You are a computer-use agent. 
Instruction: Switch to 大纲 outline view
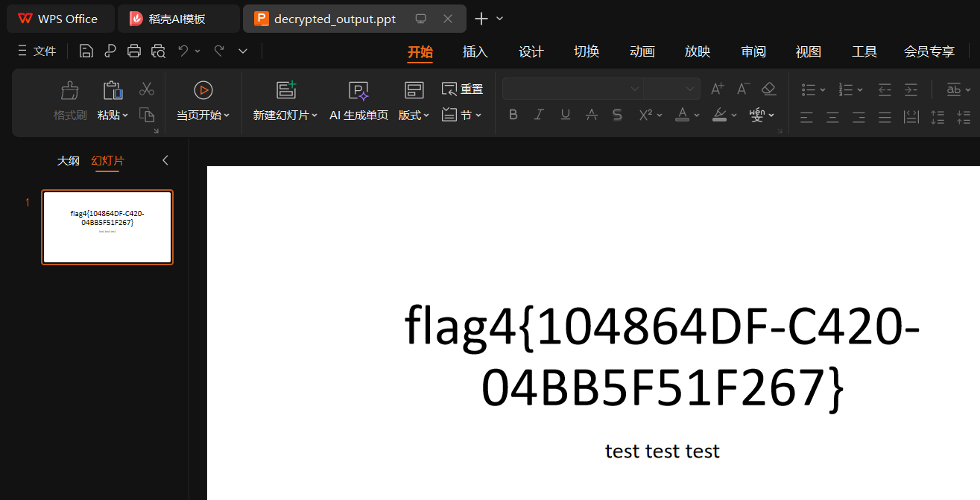click(68, 160)
